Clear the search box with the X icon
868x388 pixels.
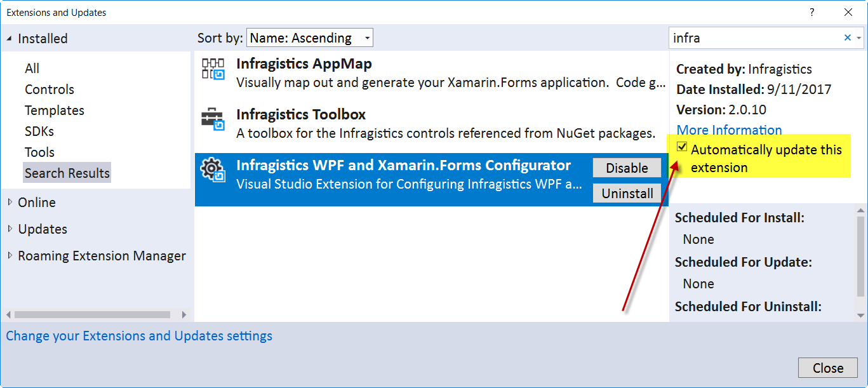847,38
